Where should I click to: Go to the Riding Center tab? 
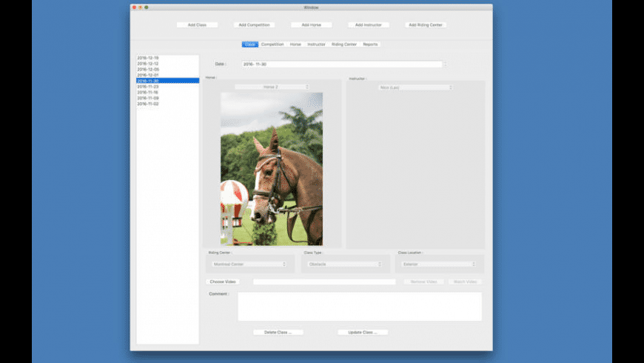[x=344, y=44]
